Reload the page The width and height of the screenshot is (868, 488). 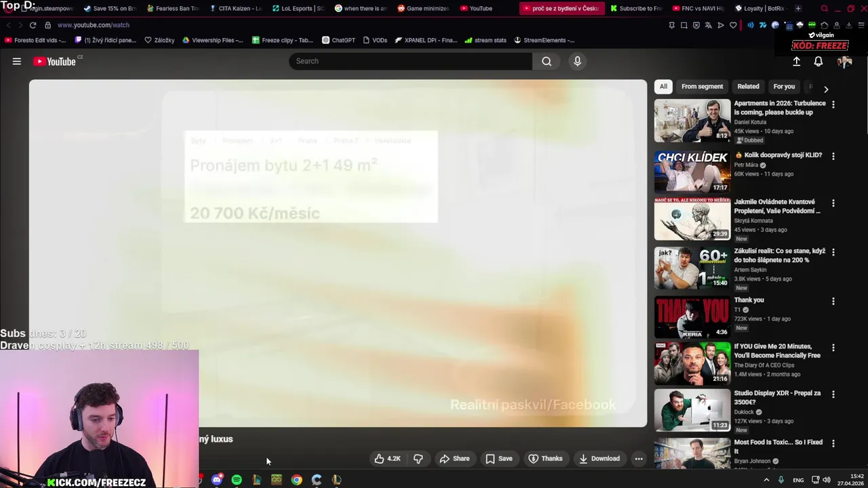[33, 25]
